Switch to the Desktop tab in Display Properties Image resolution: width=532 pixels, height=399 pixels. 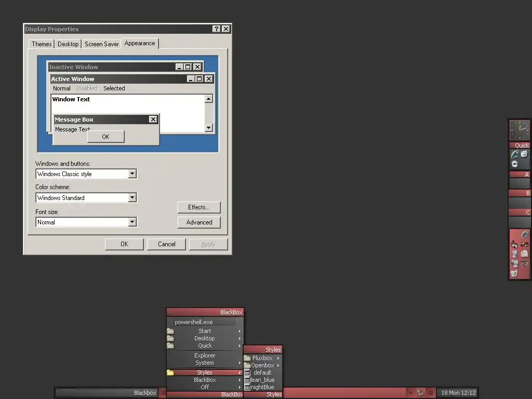tap(68, 44)
